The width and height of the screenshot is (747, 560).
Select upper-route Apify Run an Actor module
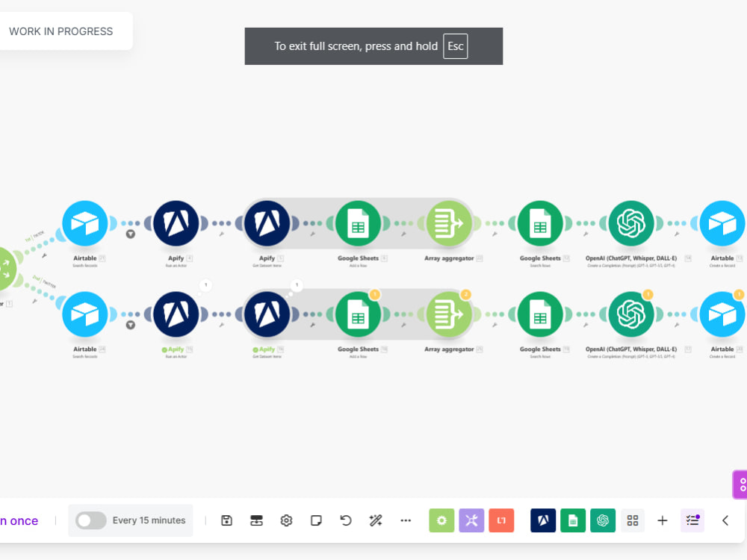(x=176, y=223)
